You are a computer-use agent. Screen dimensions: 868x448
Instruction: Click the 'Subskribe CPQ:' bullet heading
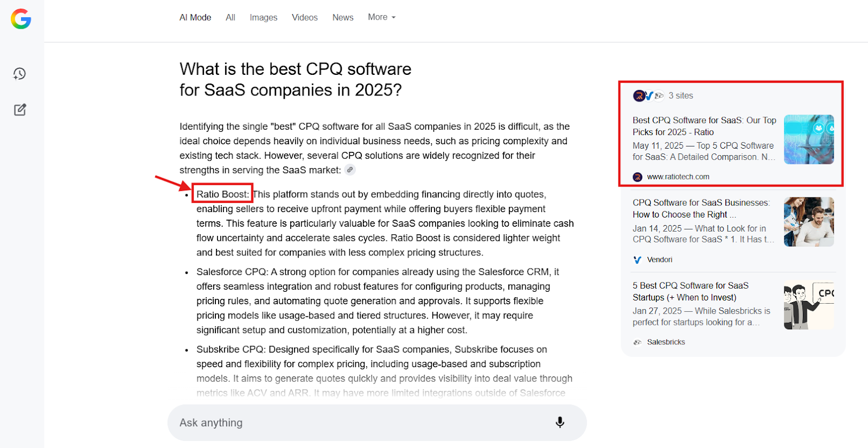tap(231, 349)
